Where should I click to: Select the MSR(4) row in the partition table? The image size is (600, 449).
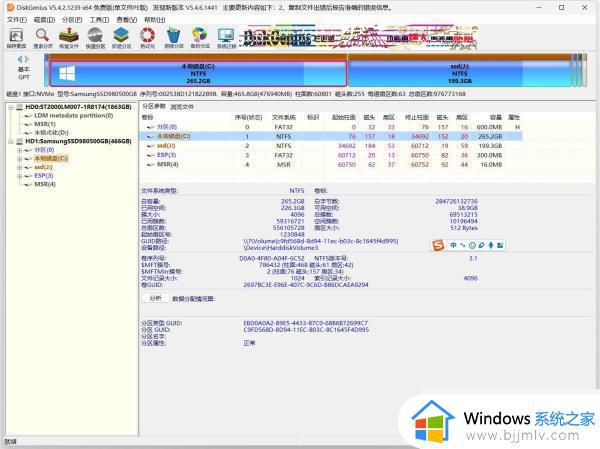(x=331, y=165)
